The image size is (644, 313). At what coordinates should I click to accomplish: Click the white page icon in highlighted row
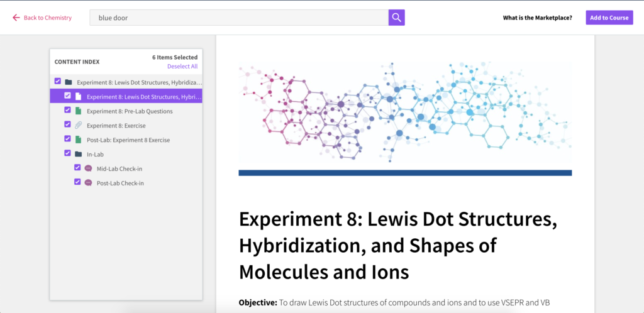tap(78, 97)
